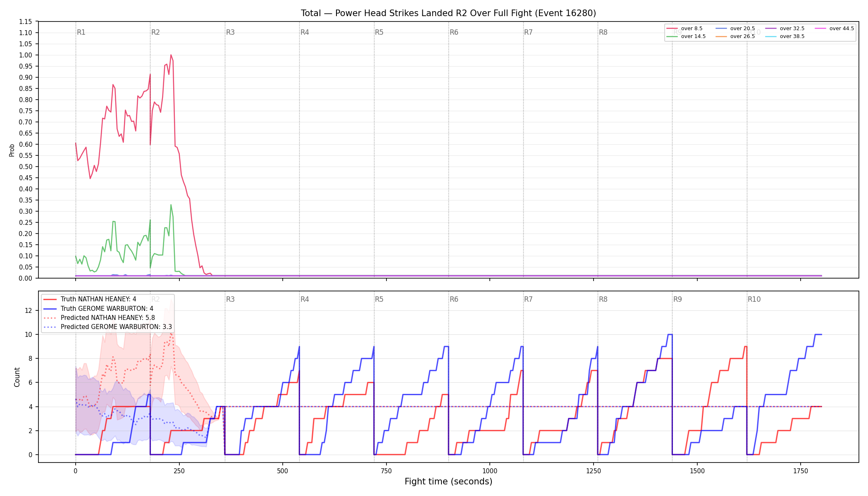Click 'Predicted GEROME WARBURTON: 3.3' legend entry
The height and width of the screenshot is (496, 868).
click(108, 327)
